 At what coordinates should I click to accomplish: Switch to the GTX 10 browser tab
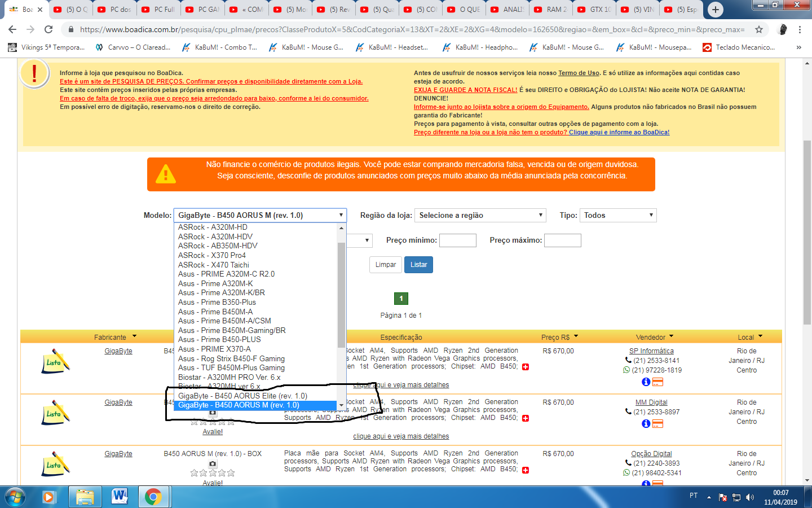point(595,9)
